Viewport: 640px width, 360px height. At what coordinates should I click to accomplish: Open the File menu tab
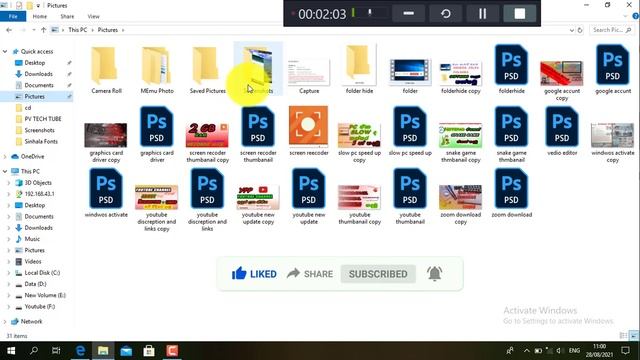(x=13, y=16)
